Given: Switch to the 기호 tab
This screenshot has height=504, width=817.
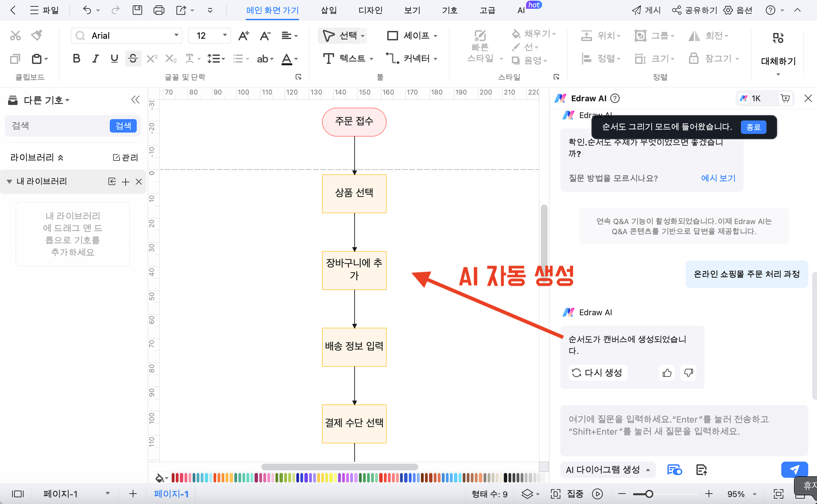Looking at the screenshot, I should pos(450,10).
